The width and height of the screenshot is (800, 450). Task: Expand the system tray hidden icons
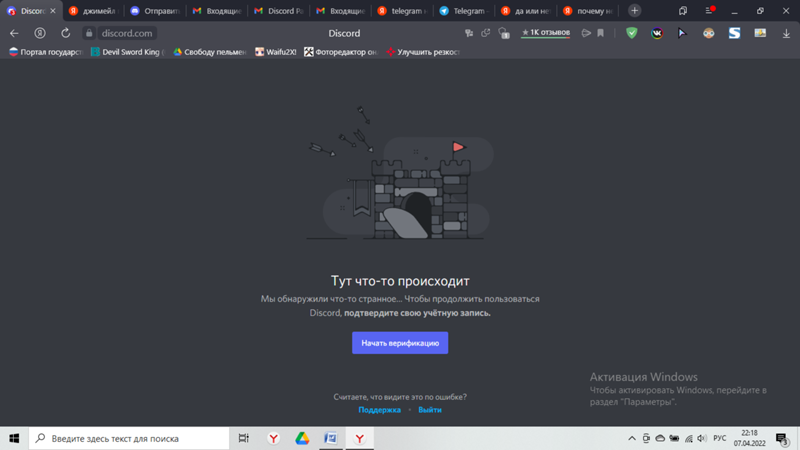(632, 438)
